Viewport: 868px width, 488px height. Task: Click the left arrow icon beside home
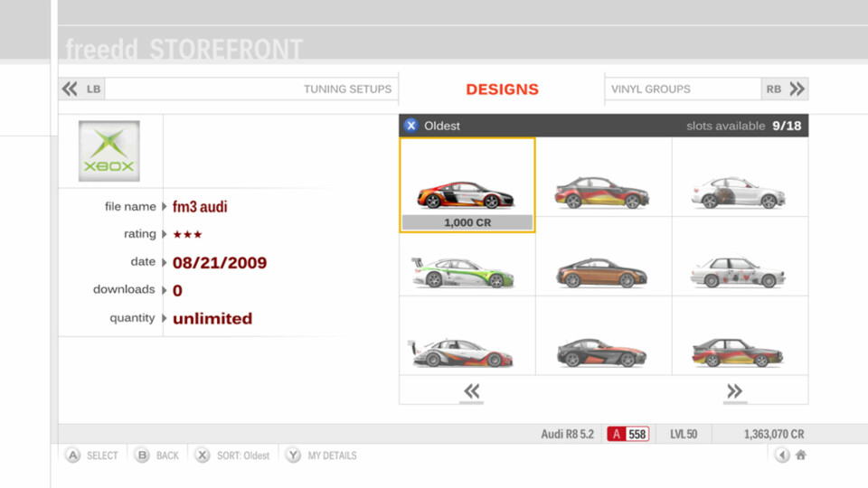point(782,455)
